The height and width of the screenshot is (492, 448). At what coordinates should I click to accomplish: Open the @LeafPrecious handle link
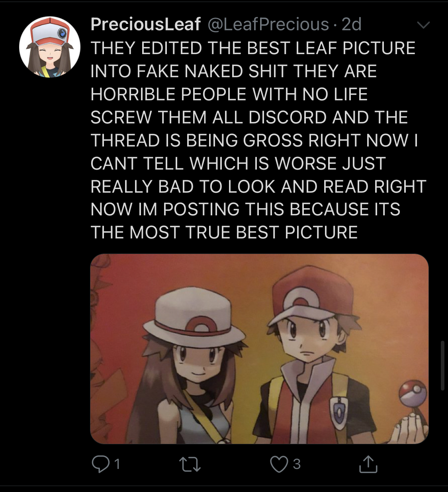[x=268, y=24]
